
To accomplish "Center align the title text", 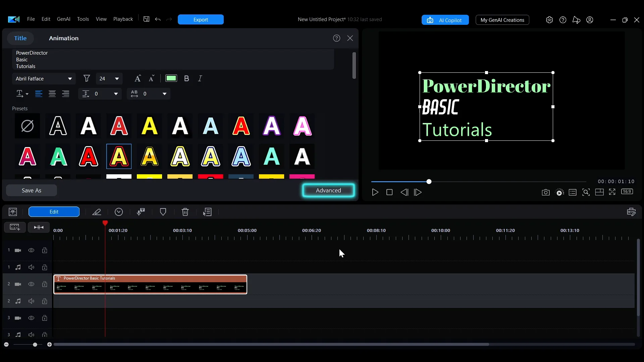I will pos(52,94).
